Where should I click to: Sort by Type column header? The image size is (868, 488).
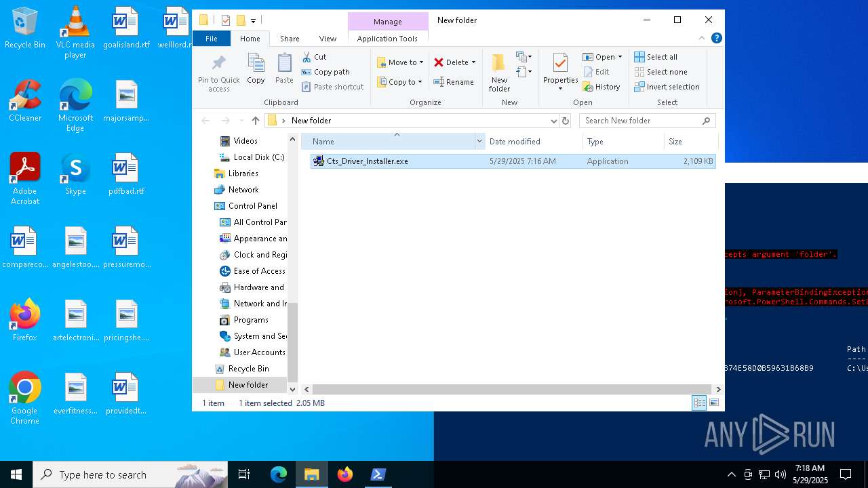pos(623,142)
